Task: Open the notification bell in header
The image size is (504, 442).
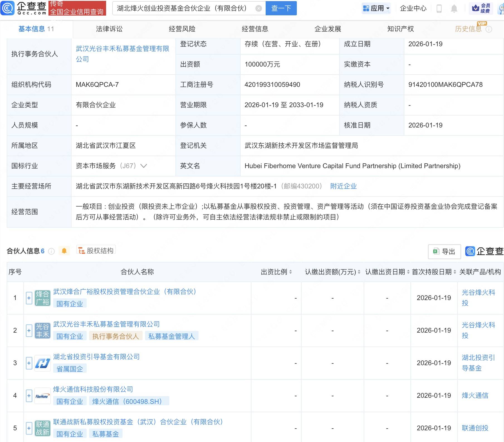Action: (x=454, y=9)
